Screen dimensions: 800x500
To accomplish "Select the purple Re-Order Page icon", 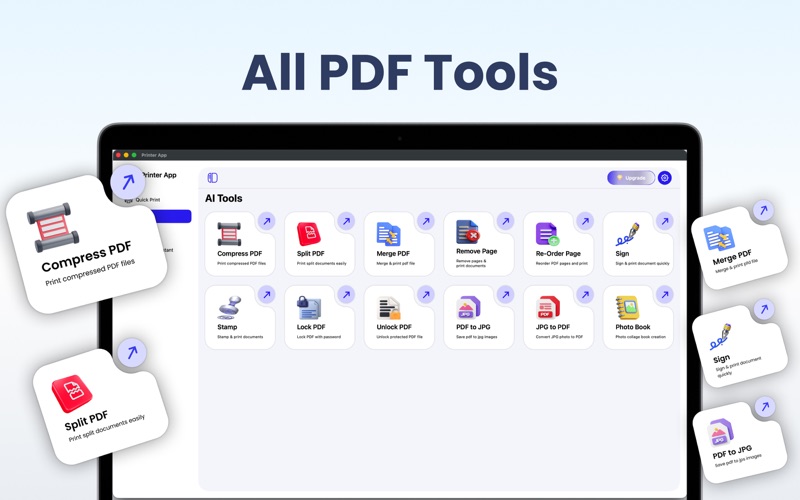I will tap(547, 234).
